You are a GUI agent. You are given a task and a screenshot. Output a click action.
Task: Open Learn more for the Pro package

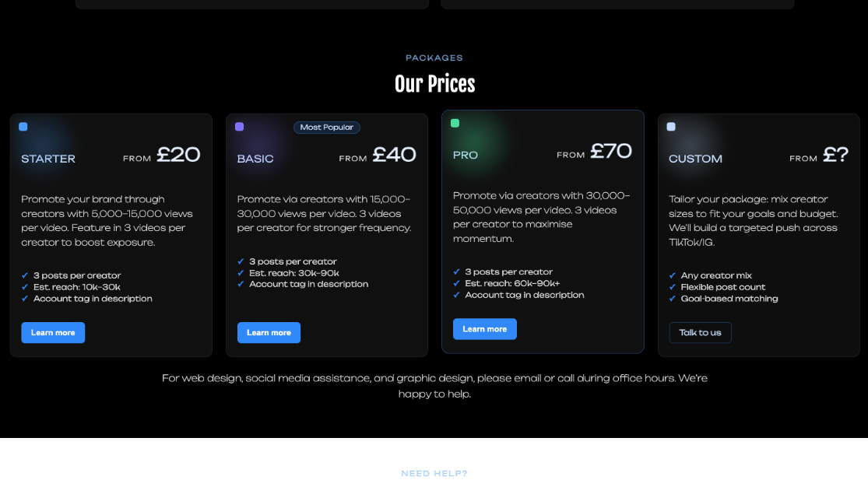[x=484, y=329]
